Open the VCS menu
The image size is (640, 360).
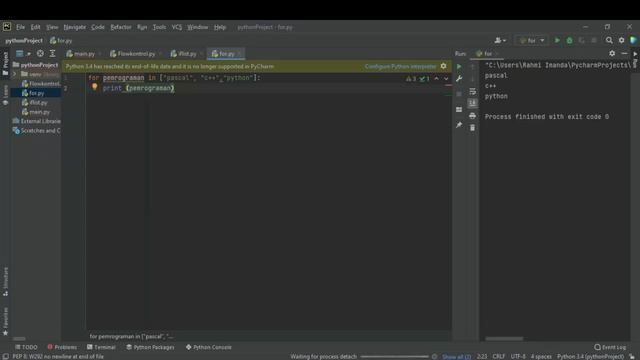tap(177, 27)
